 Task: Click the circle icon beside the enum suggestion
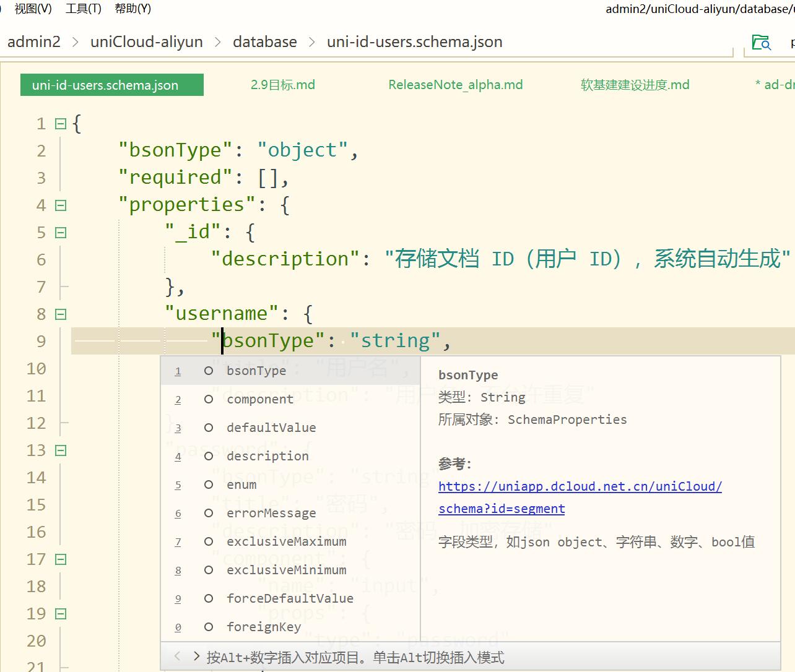pos(209,485)
